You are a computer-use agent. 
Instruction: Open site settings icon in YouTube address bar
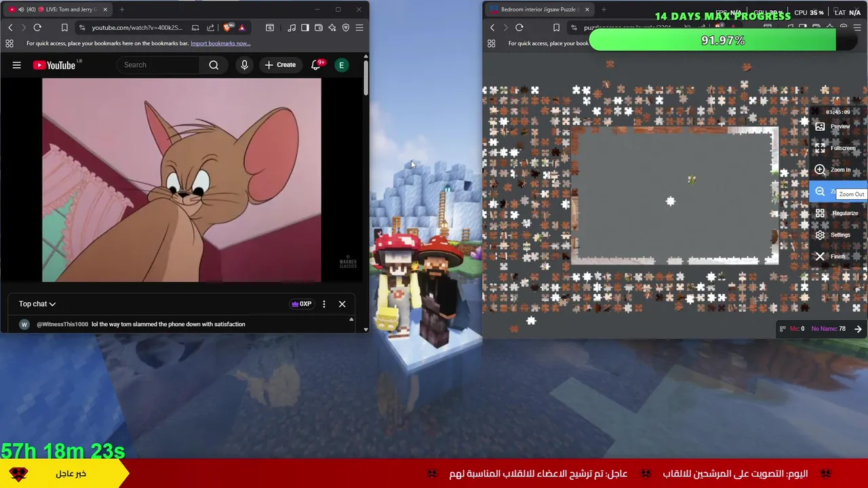point(82,28)
